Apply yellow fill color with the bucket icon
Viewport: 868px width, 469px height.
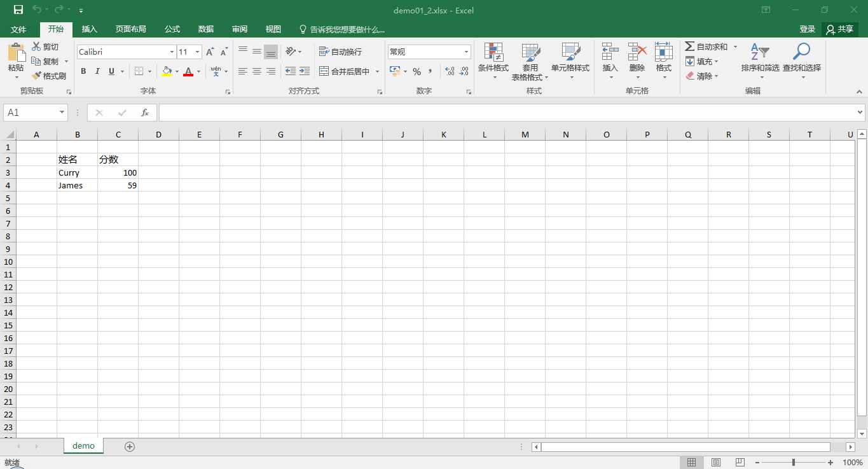[167, 71]
